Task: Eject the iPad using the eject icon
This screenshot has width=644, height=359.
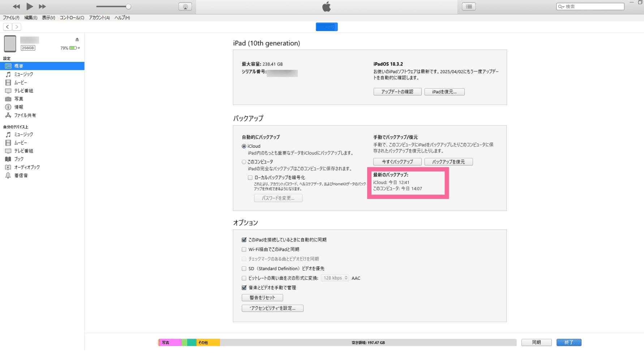Action: click(77, 39)
